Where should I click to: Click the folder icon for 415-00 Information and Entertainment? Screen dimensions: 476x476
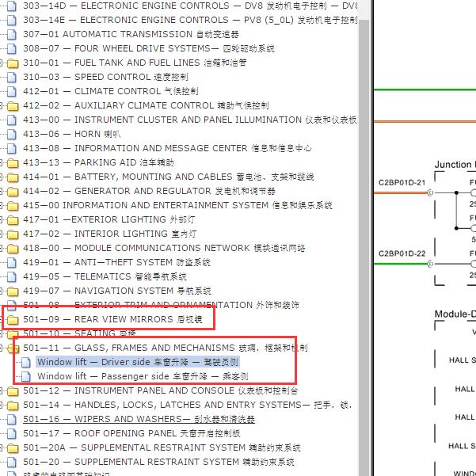coord(13,206)
